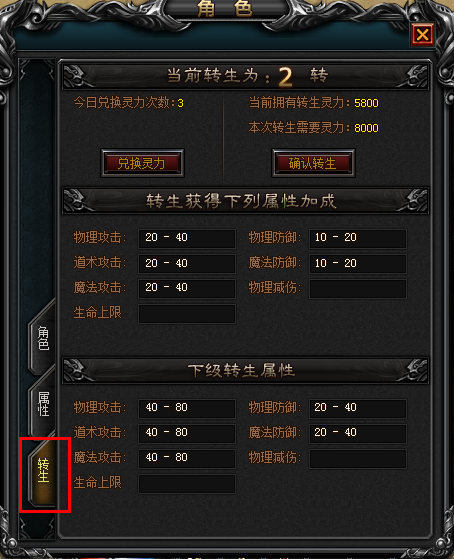Click the 物理防御 10 - 20 bonus field
This screenshot has height=559, width=454.
(358, 238)
